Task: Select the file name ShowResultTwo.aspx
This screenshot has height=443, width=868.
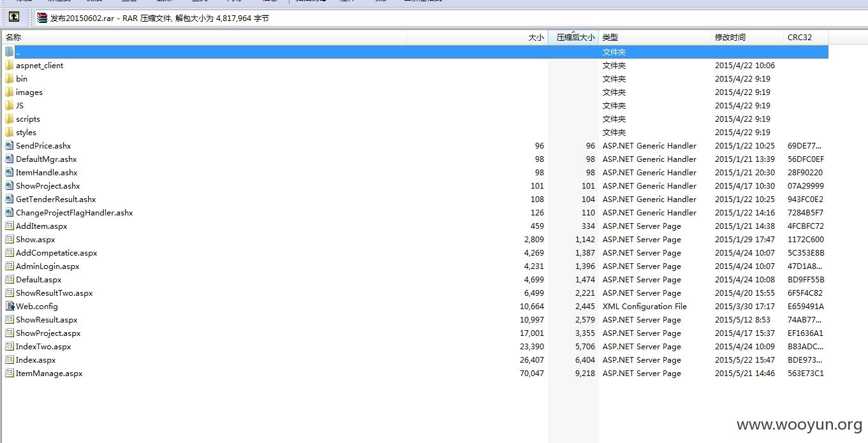Action: 54,293
